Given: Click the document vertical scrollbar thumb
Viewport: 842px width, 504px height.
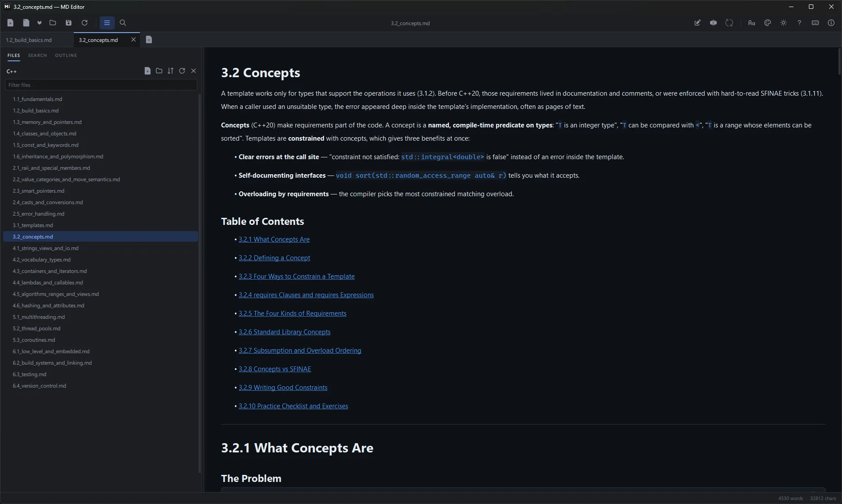Looking at the screenshot, I should tap(839, 61).
